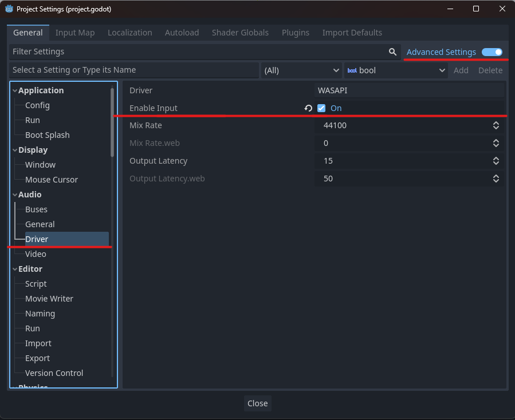Click the Godot icon in the title bar
Screen dimensions: 515x420
click(x=9, y=9)
